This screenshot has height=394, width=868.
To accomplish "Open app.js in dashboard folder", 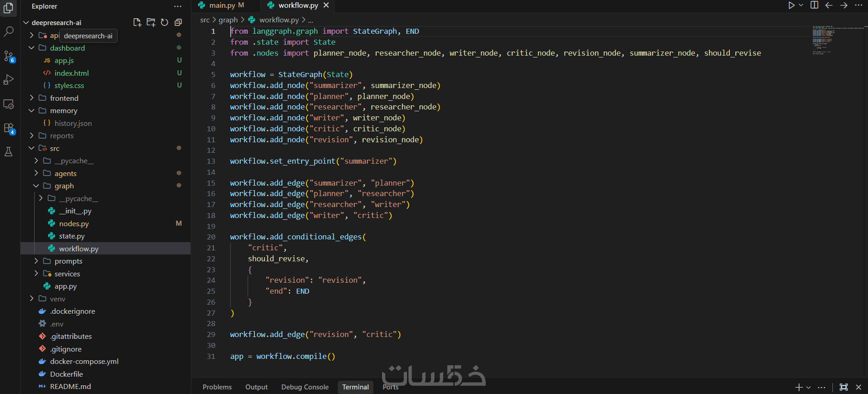I will (x=105, y=61).
